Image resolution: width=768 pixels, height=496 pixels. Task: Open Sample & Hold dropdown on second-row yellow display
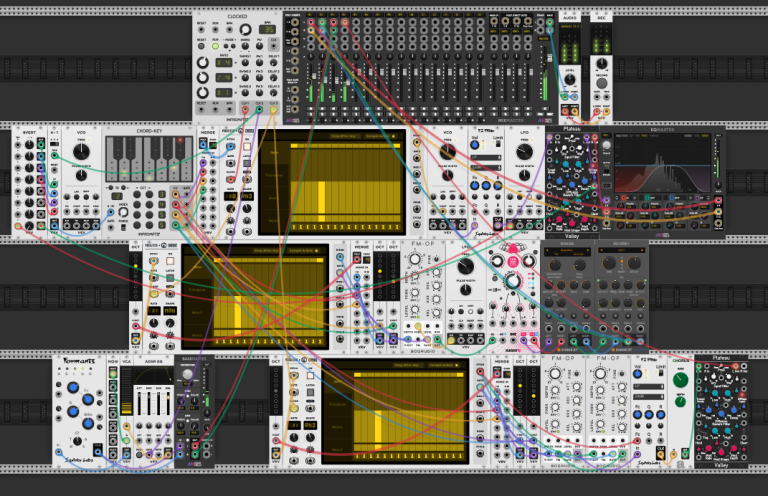point(381,136)
